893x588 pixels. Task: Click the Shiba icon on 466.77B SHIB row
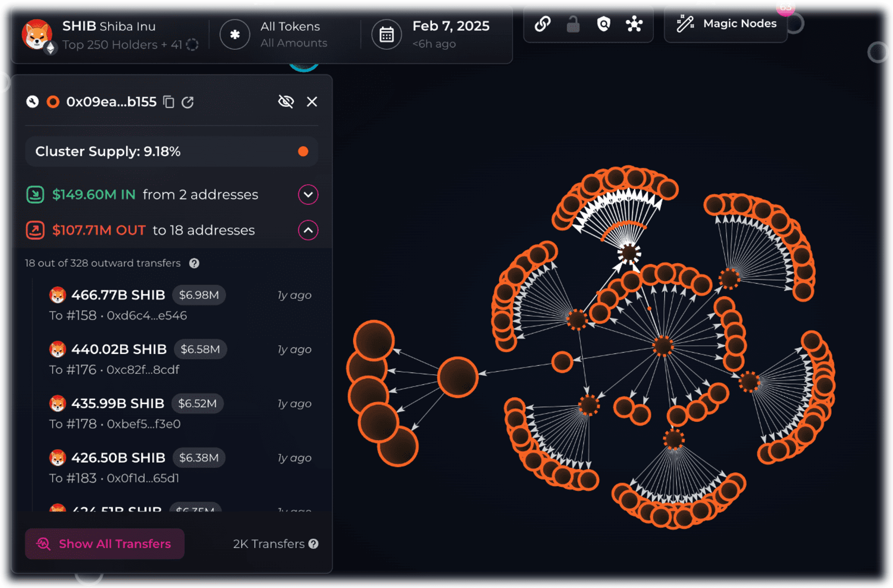[57, 295]
